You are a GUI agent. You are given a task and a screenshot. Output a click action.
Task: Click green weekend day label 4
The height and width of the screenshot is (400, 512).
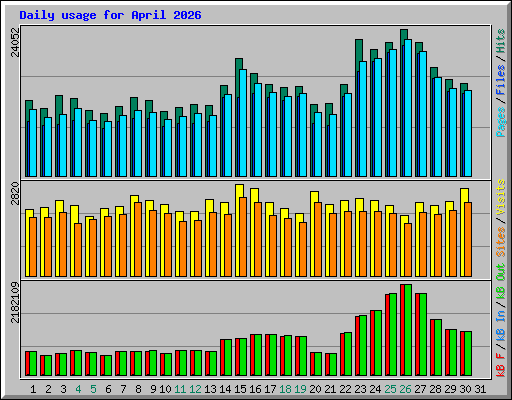coord(78,389)
